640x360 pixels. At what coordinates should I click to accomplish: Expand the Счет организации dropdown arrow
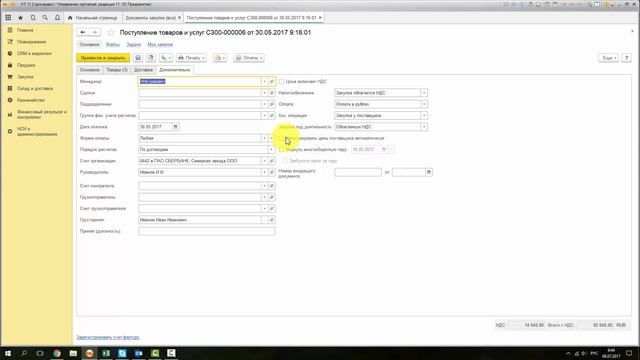pos(264,161)
